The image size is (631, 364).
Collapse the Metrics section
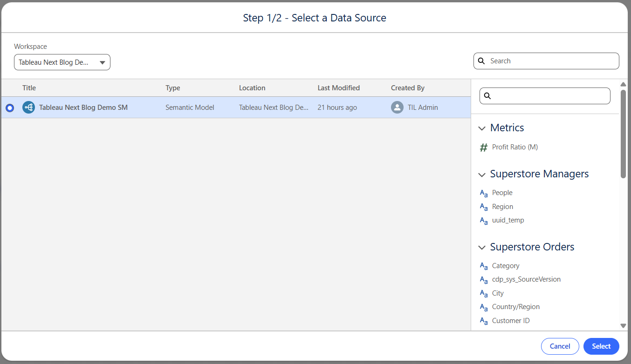click(482, 128)
